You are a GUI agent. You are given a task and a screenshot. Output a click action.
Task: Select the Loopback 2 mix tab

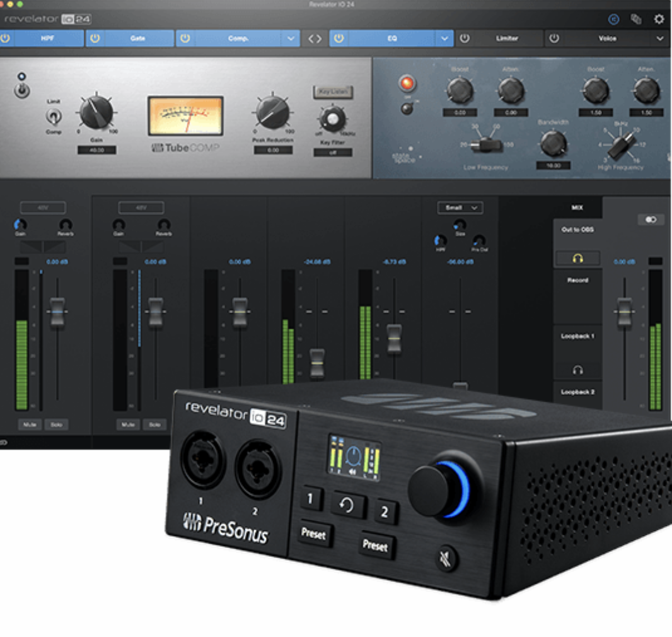[x=578, y=392]
